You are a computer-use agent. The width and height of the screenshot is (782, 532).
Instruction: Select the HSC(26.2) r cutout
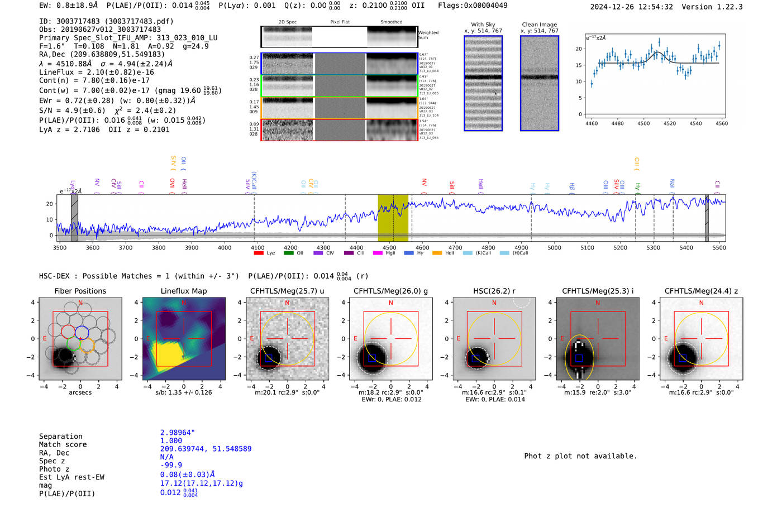point(494,339)
